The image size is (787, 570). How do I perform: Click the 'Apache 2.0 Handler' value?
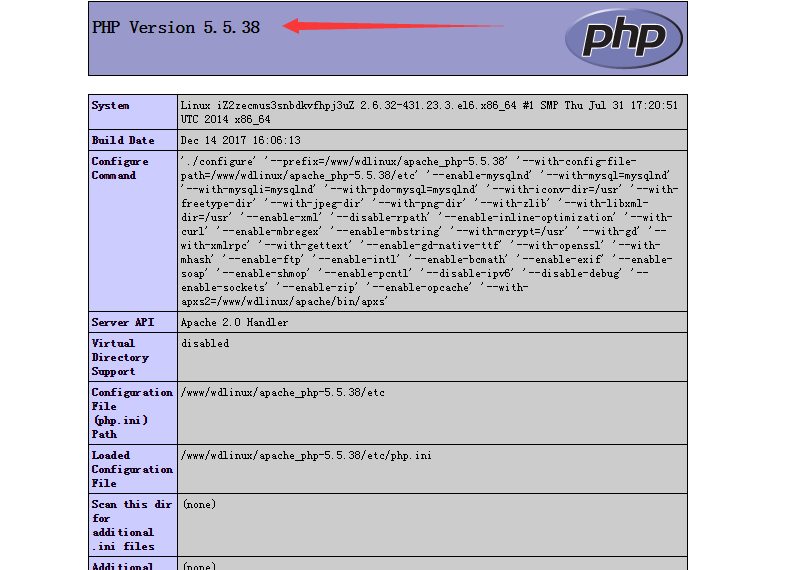(x=234, y=323)
